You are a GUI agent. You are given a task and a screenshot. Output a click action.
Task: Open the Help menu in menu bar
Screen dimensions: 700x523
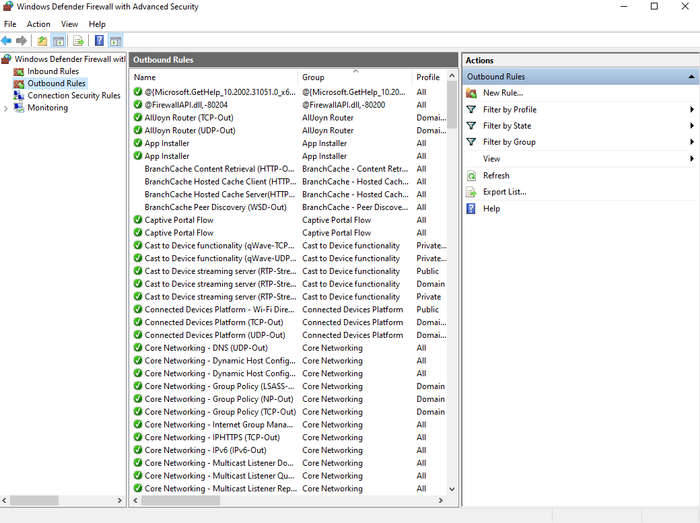[97, 24]
